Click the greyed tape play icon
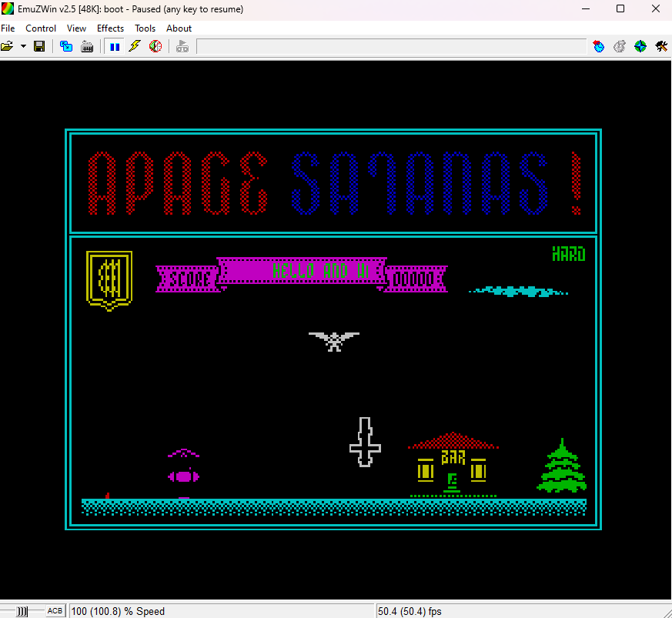Viewport: 672px width, 618px height. point(182,46)
